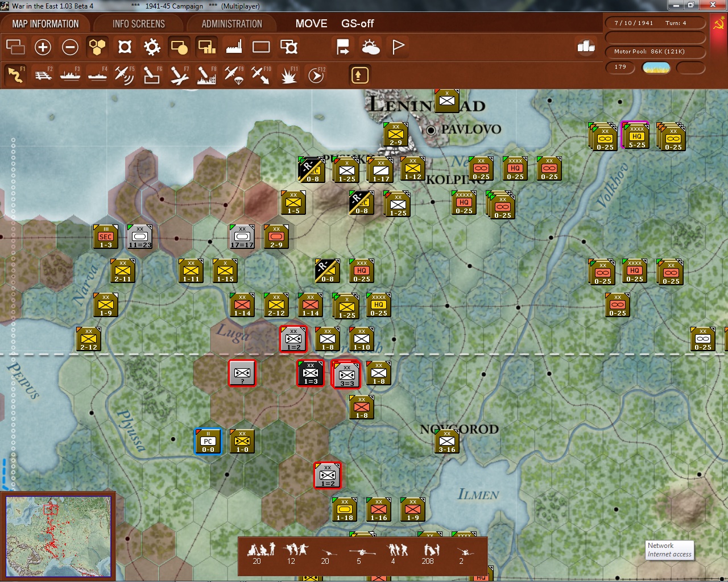
Task: Toggle the hex grid display
Action: point(97,47)
